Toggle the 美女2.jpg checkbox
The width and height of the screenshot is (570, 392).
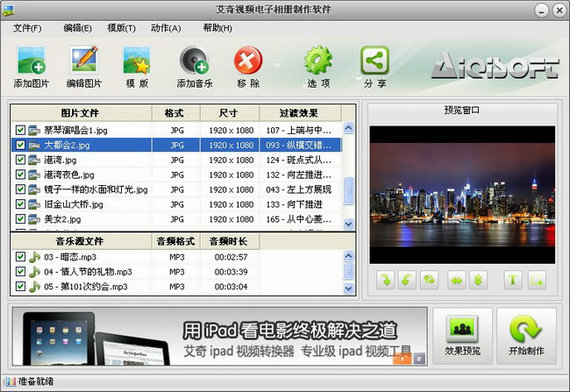pyautogui.click(x=20, y=219)
